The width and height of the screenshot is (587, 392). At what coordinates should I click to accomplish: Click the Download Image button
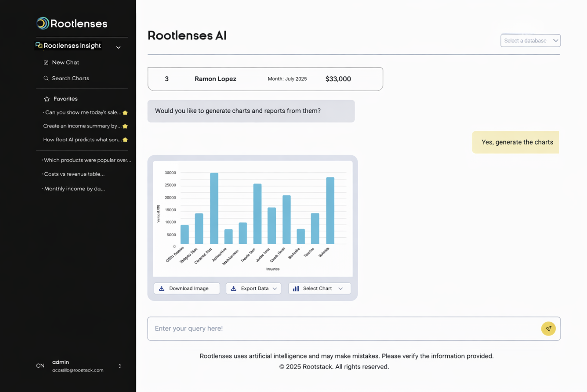[187, 289]
